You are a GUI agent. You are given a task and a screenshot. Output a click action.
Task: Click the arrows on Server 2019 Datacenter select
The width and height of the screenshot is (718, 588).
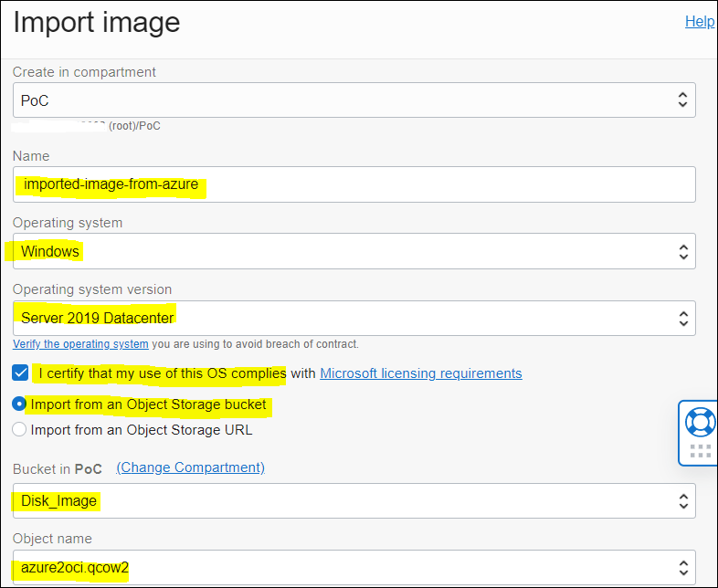681,318
